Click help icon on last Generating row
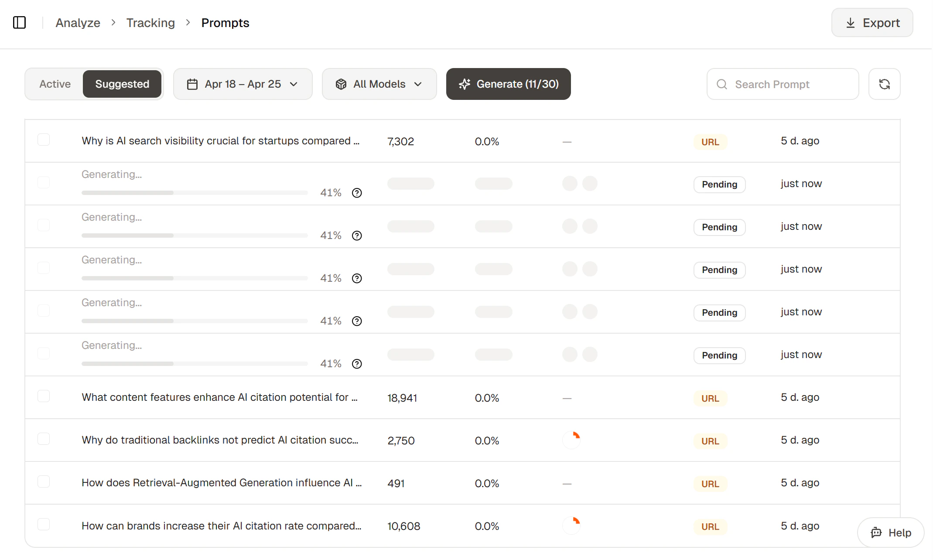Viewport: 933px width, 560px height. pyautogui.click(x=357, y=364)
